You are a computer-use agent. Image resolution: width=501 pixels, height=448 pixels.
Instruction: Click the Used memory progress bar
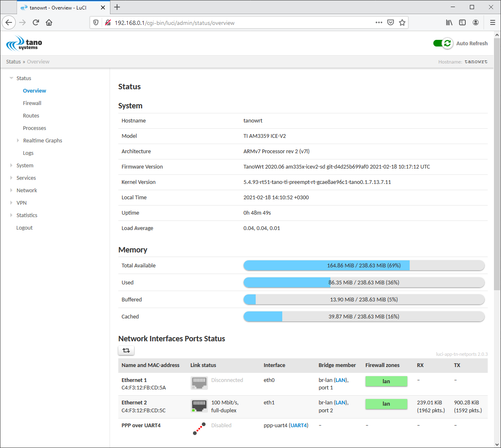pos(364,282)
